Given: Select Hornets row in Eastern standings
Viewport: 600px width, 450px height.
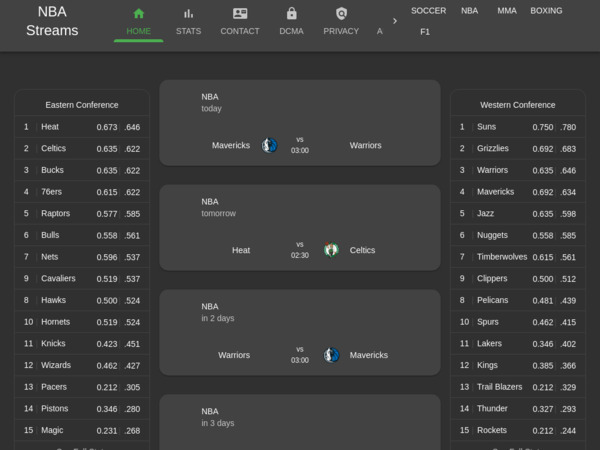Looking at the screenshot, I should tap(82, 322).
